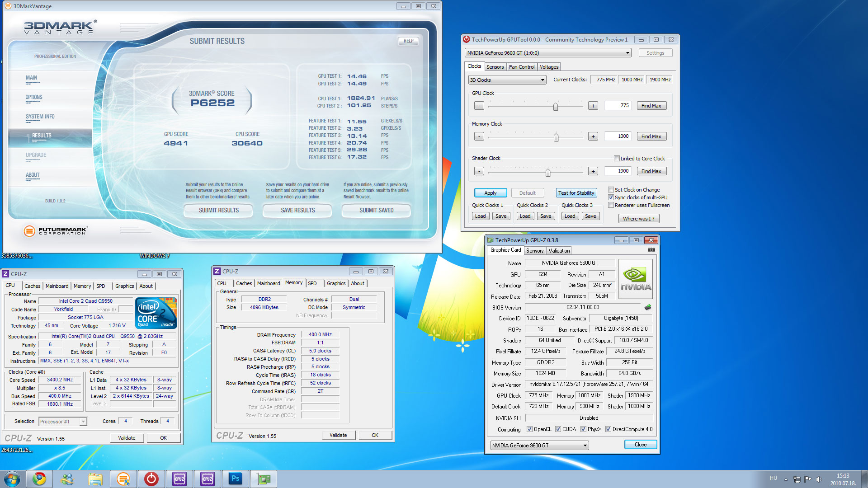The image size is (868, 488).
Task: Click SAVE RESULTS button in 3DMark
Action: (x=297, y=210)
